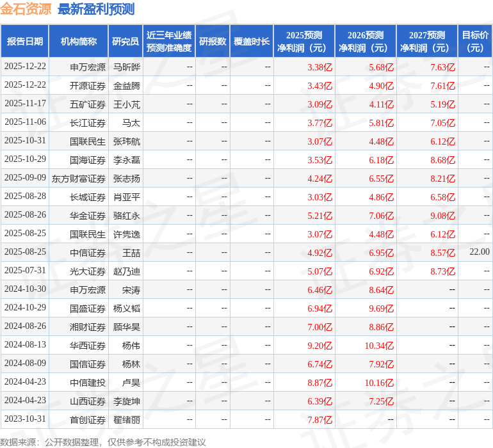Select date cell 2023-10-31
Image resolution: width=493 pixels, height=448 pixels.
pos(25,419)
